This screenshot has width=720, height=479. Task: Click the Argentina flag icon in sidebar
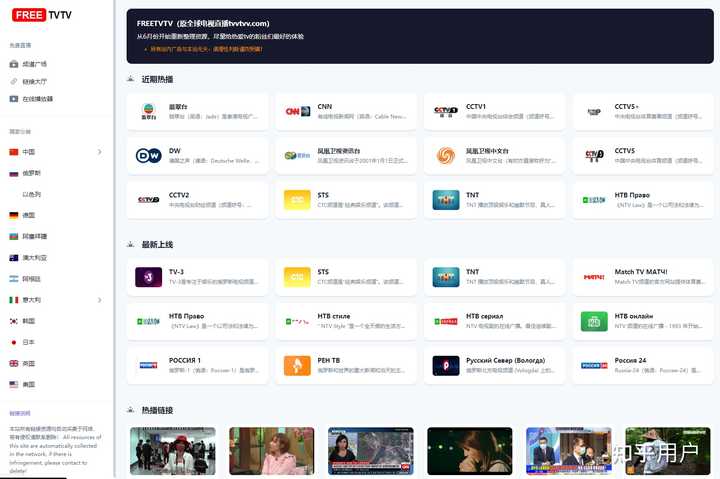(14, 279)
